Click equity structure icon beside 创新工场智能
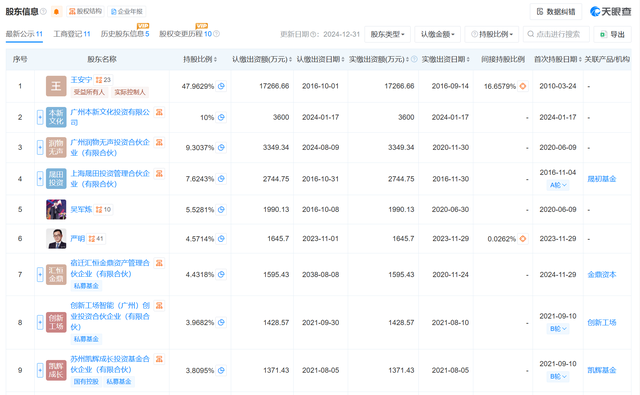 pyautogui.click(x=159, y=306)
